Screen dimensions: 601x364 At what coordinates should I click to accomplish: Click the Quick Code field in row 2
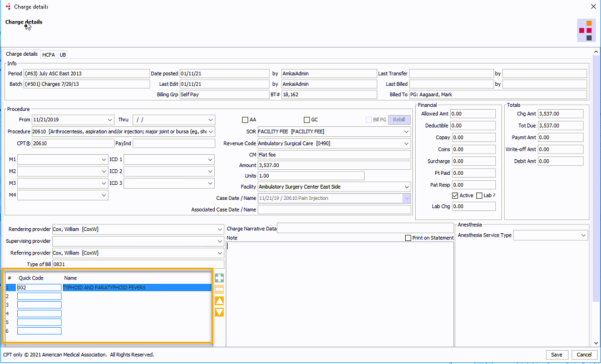[39, 296]
